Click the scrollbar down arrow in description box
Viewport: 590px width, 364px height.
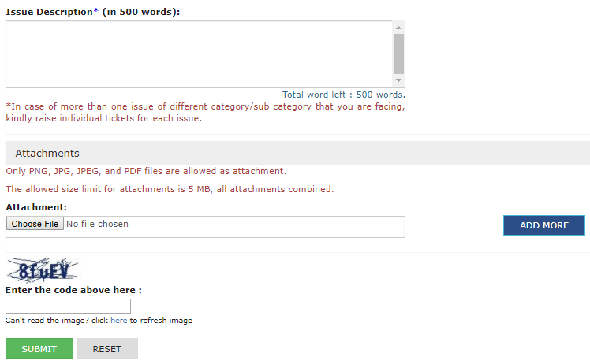pyautogui.click(x=398, y=80)
